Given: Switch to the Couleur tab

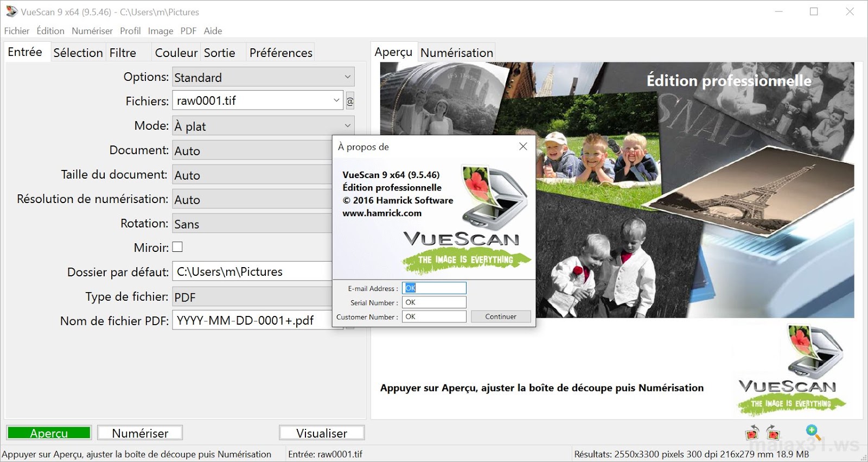Looking at the screenshot, I should click(x=176, y=53).
